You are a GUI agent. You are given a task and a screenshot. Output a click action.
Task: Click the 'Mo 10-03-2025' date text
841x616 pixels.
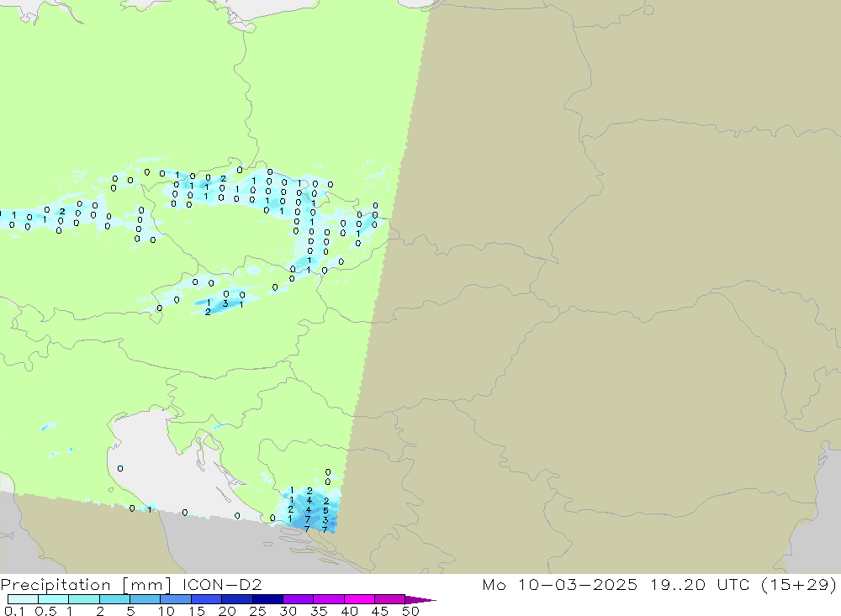559,584
